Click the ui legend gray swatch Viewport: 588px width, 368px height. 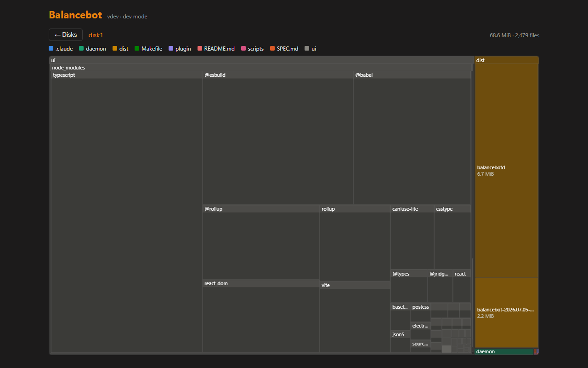tap(307, 48)
